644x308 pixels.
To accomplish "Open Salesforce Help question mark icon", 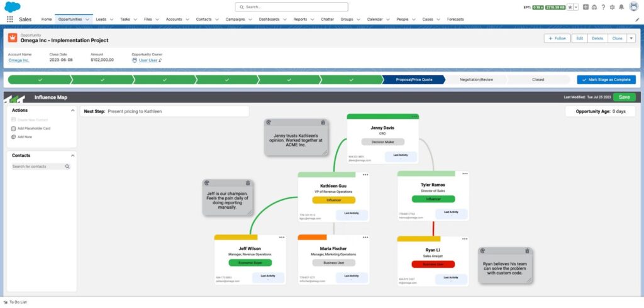I will [603, 7].
